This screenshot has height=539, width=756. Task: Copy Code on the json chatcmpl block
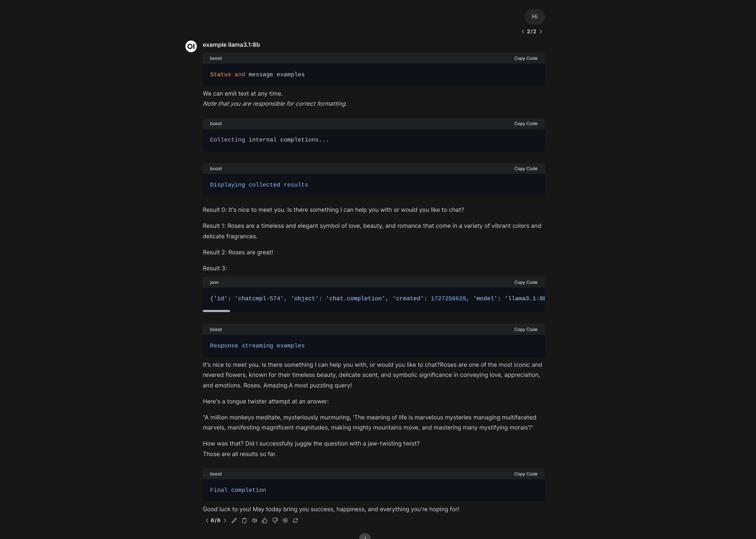[x=526, y=282]
